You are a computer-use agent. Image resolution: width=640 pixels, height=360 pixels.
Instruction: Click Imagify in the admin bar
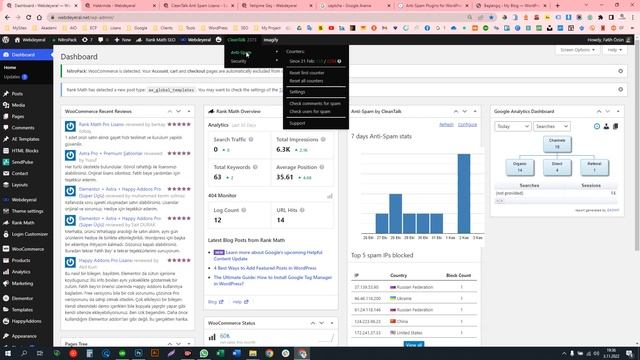point(271,40)
